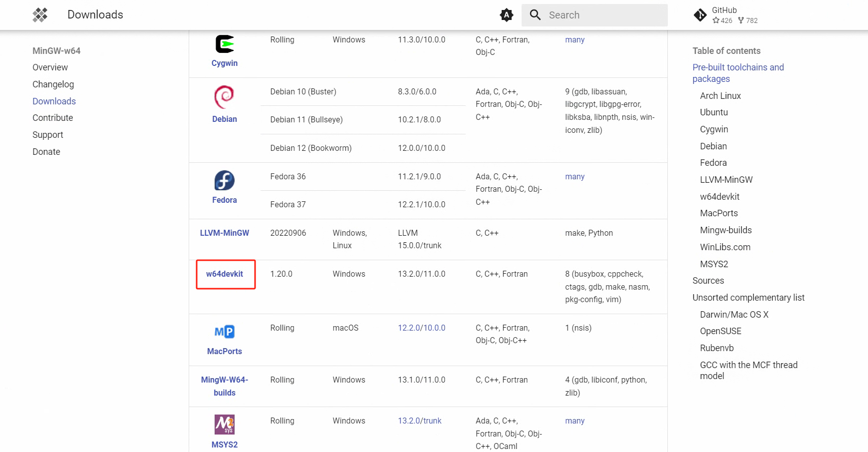
Task: Jump to Cygwin in table of contents
Action: 714,129
